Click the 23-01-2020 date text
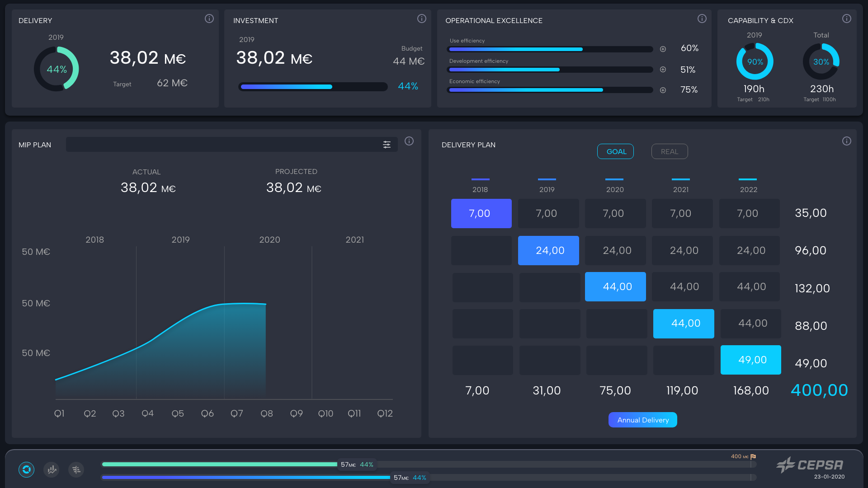Screen dimensions: 868x488 tap(829, 477)
